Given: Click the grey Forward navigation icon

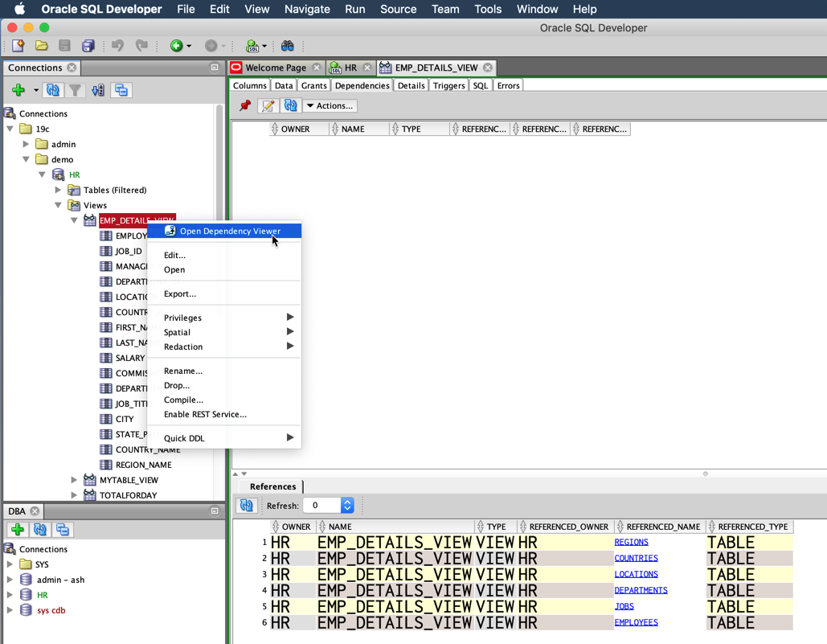Looking at the screenshot, I should pyautogui.click(x=211, y=46).
